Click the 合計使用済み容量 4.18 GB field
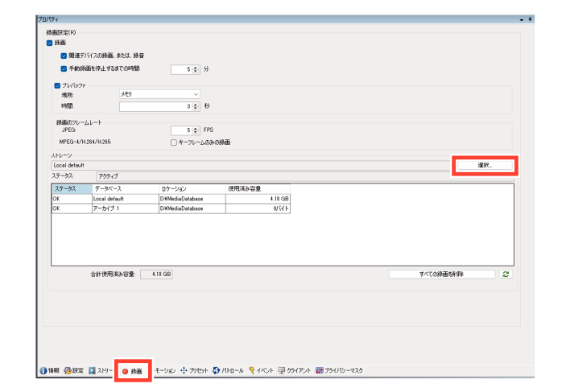 (x=156, y=274)
